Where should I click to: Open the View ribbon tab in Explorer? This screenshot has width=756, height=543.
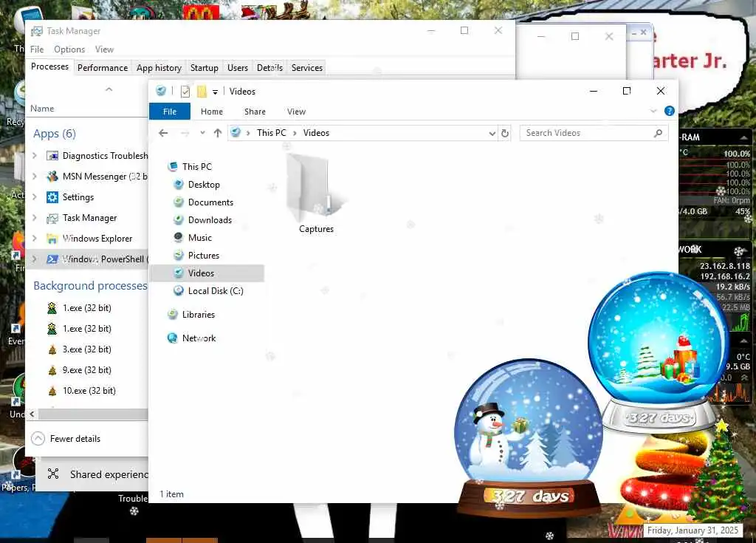coord(296,112)
